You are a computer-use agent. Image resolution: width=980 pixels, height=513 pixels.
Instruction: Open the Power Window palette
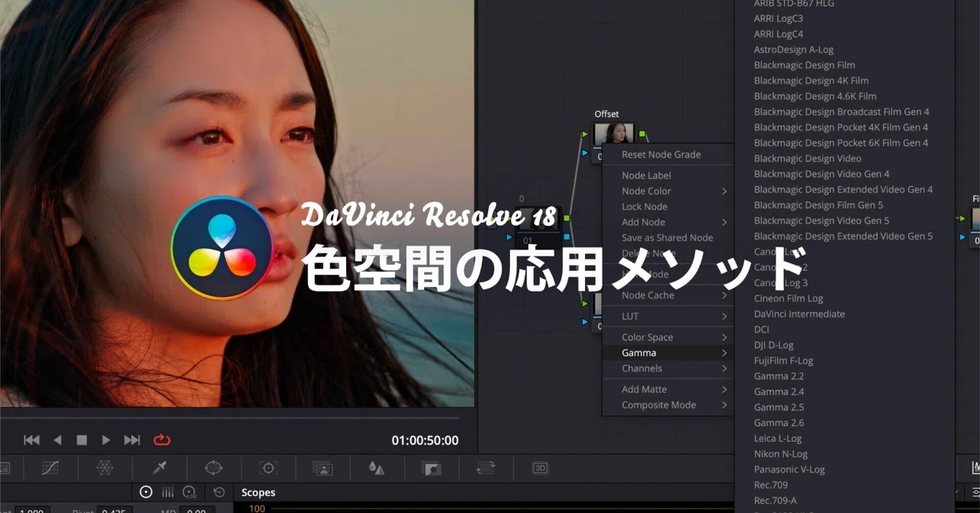(x=214, y=468)
